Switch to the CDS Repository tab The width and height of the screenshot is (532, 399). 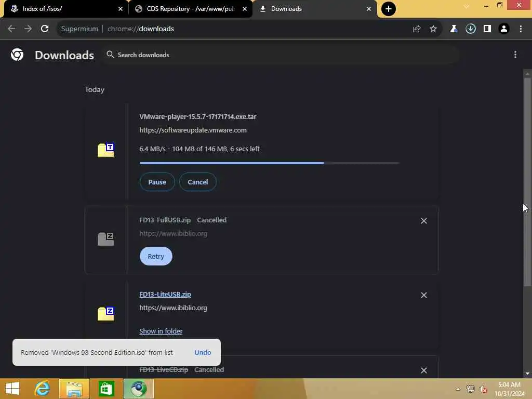190,9
